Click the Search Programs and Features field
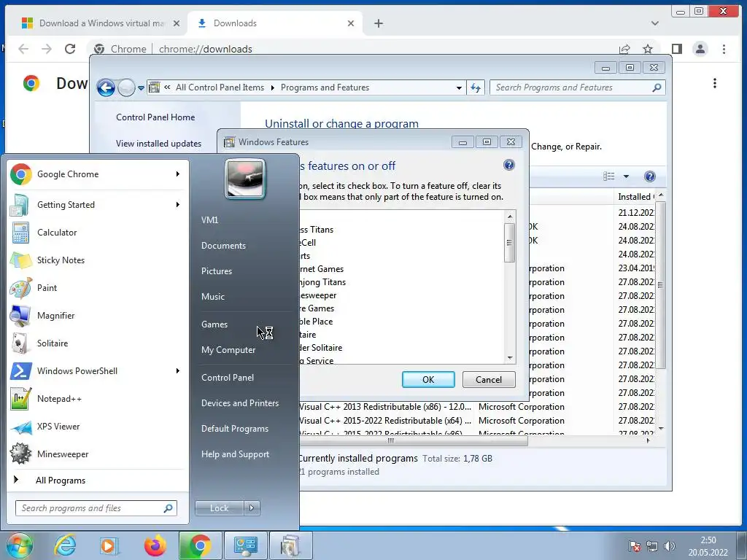This screenshot has height=560, width=747. coord(578,87)
